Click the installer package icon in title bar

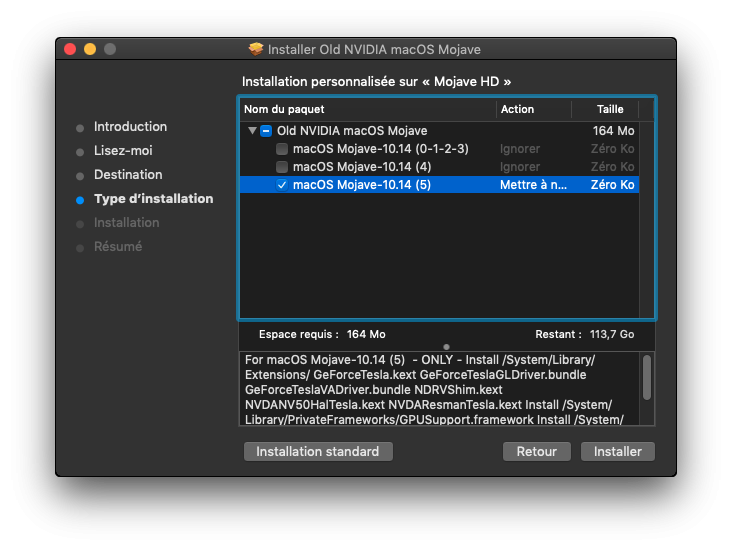(256, 49)
